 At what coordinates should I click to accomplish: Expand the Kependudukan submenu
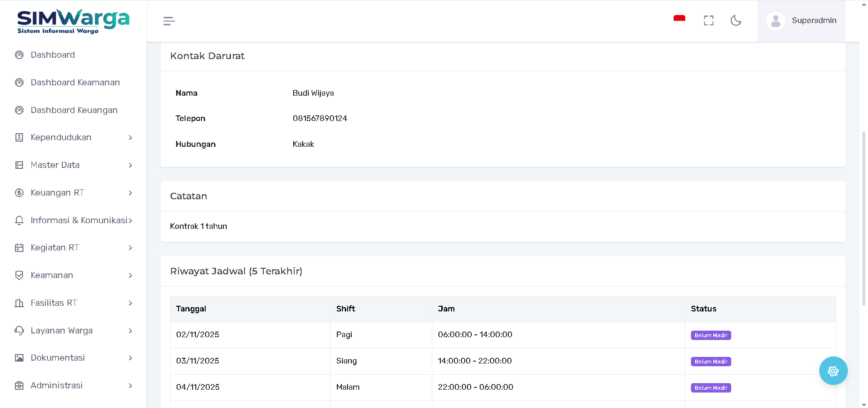130,137
